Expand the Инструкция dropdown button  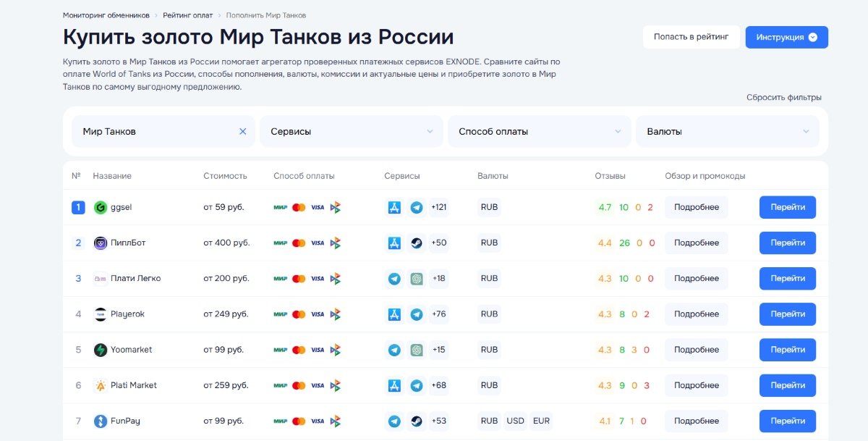coord(787,37)
